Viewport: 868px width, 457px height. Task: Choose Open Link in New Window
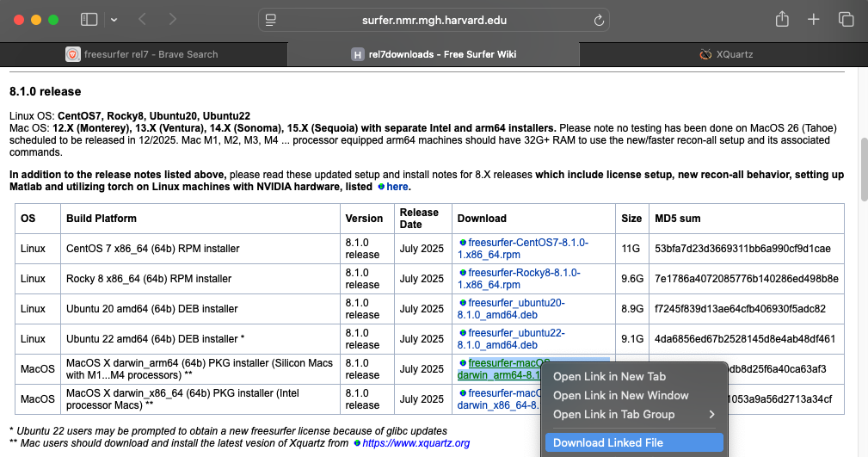click(620, 395)
